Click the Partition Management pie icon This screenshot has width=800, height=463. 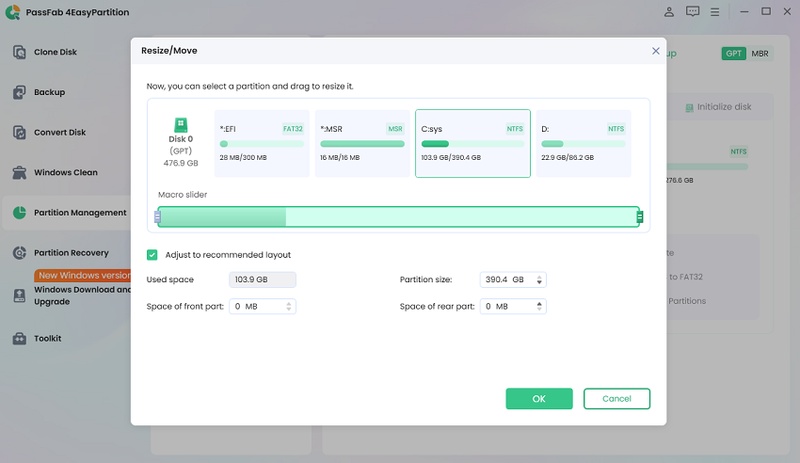click(19, 212)
